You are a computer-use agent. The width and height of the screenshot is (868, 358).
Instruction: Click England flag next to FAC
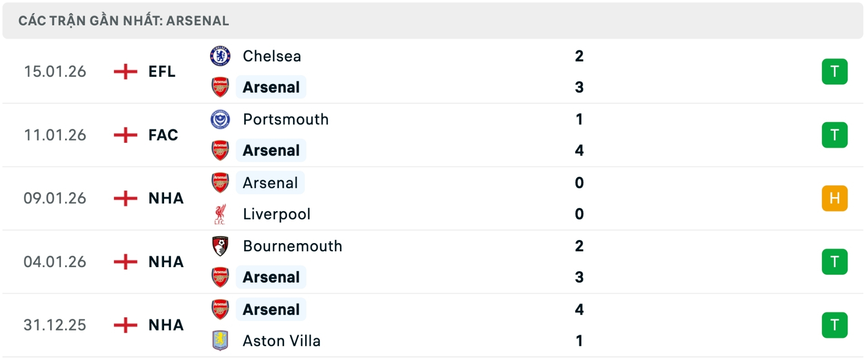(x=125, y=135)
